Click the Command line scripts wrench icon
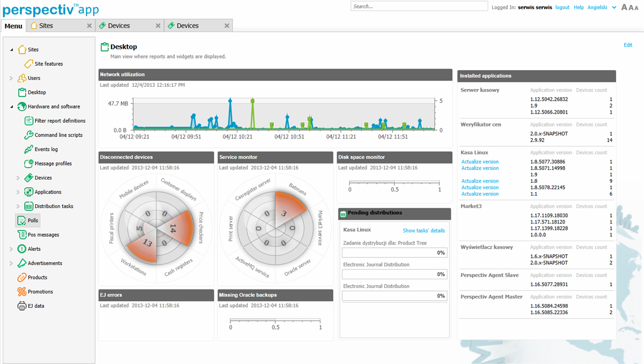 29,135
